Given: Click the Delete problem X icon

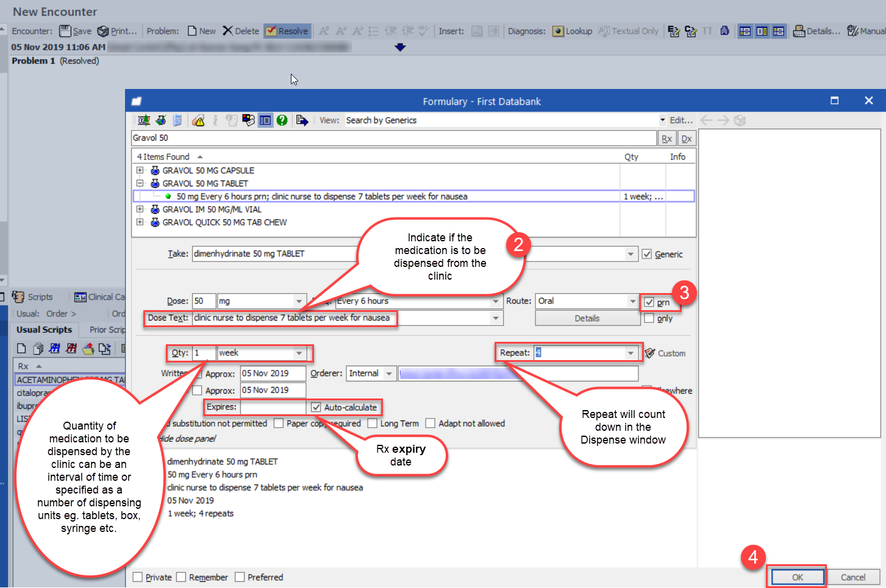Looking at the screenshot, I should tap(227, 31).
